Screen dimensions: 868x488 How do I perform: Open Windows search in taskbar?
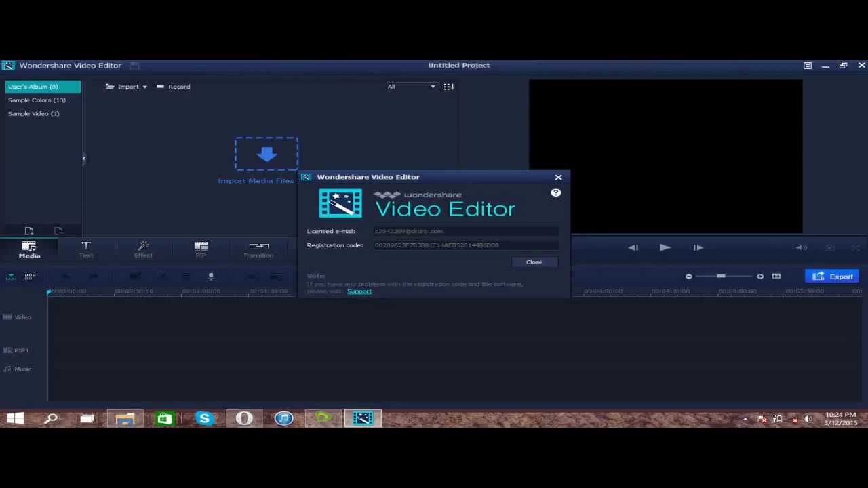pyautogui.click(x=51, y=419)
